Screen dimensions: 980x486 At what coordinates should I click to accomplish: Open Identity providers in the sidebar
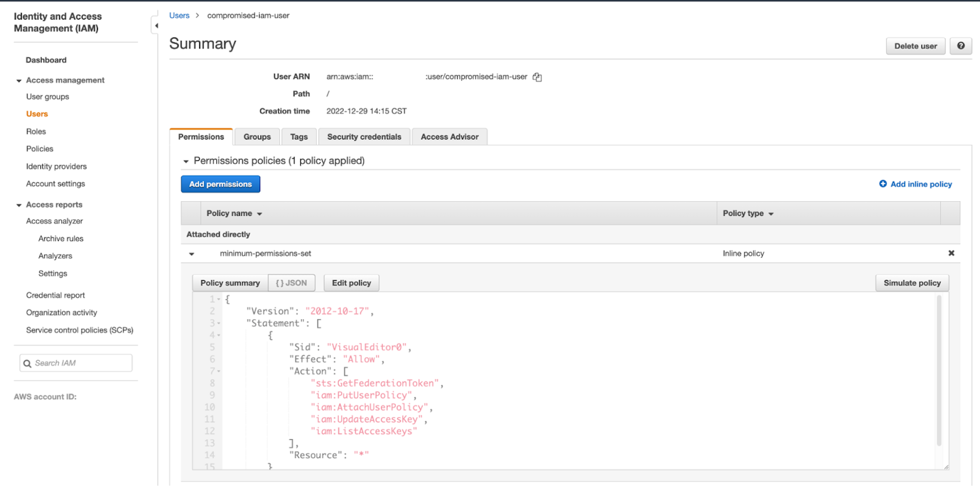click(56, 166)
